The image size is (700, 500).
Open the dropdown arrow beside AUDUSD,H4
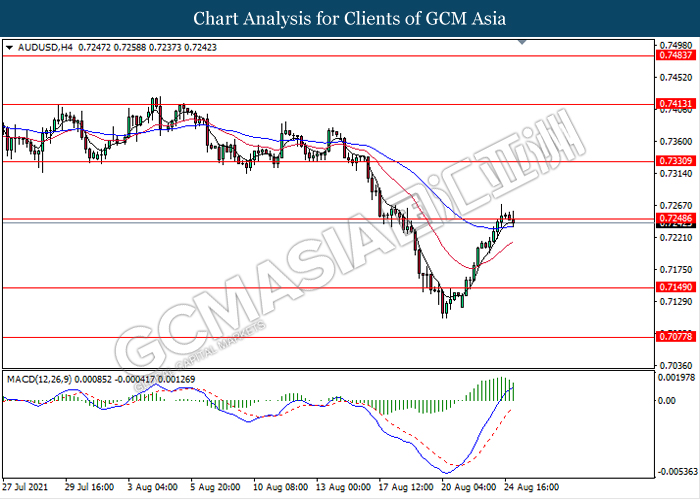[10, 47]
